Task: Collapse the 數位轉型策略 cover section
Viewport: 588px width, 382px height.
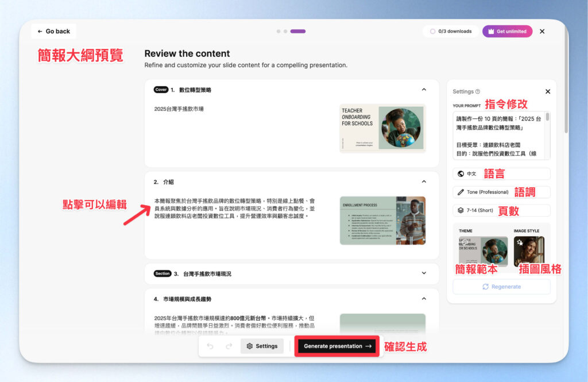Action: pyautogui.click(x=423, y=90)
